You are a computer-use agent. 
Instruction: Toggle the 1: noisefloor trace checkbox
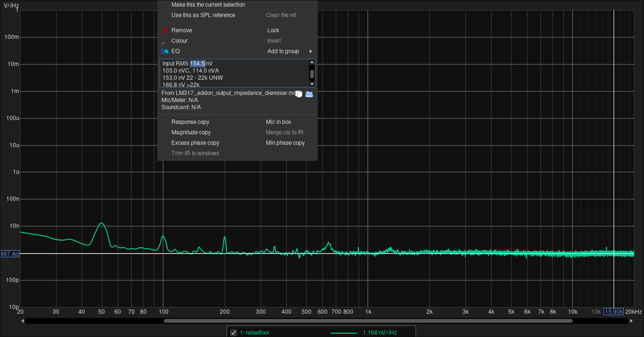(233, 333)
